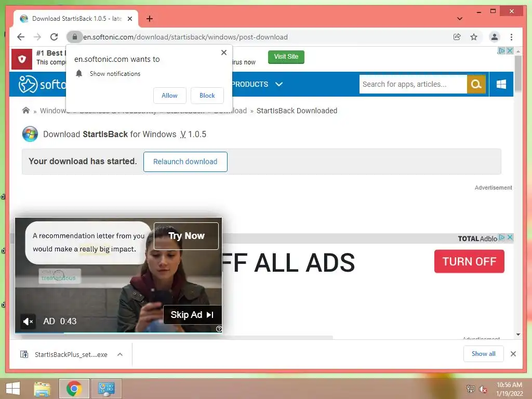Click the browser forward arrow
This screenshot has width=532, height=399.
pyautogui.click(x=37, y=37)
